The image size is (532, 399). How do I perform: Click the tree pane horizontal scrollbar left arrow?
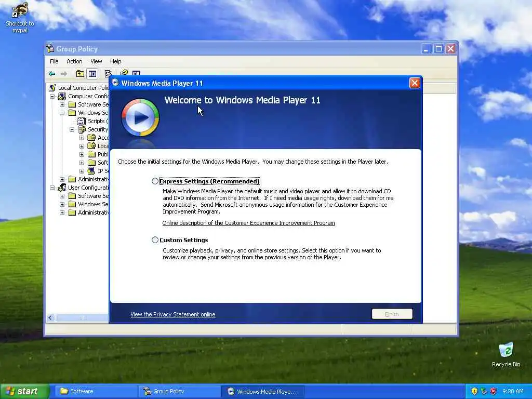50,317
